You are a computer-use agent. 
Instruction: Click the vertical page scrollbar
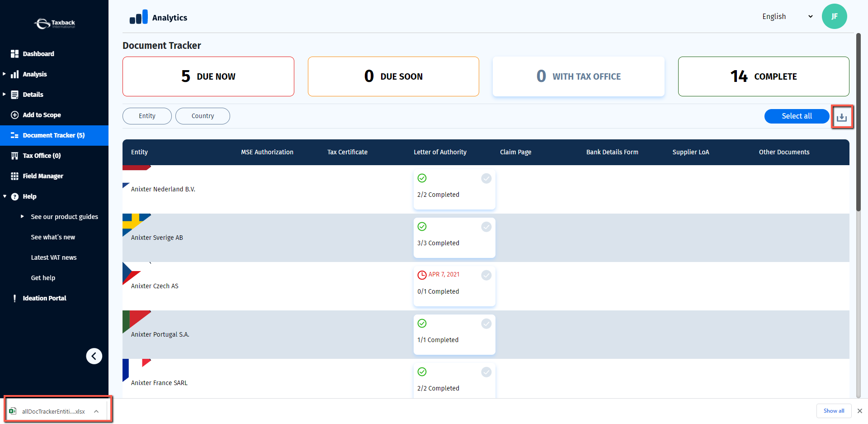(859, 122)
